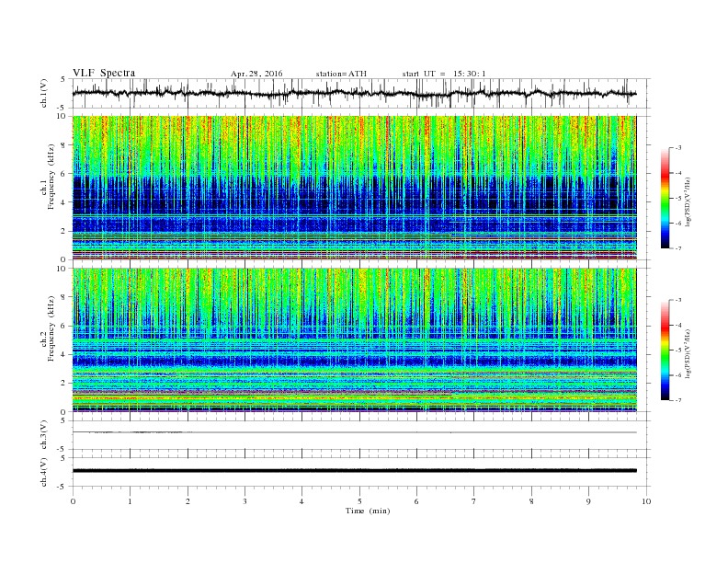Click the "-3" tick on ch.1 color bar
Viewport: 728px width, 563px height.
pyautogui.click(x=678, y=148)
